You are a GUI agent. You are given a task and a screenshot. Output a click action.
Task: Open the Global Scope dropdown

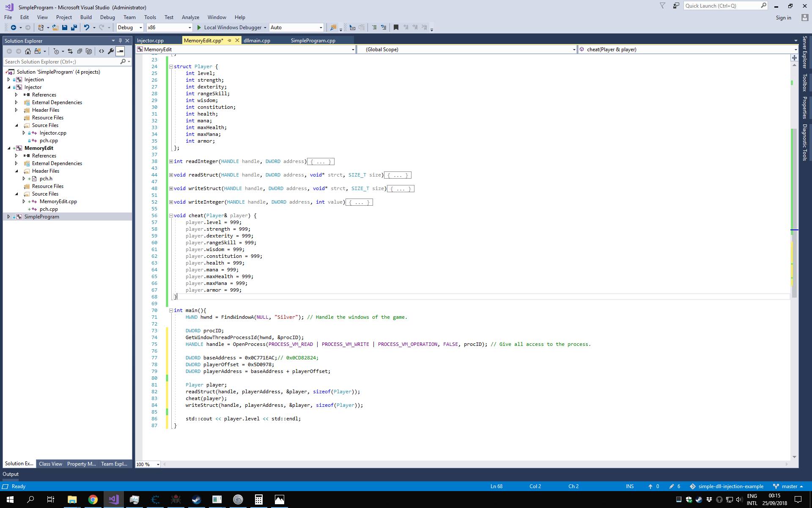(573, 49)
